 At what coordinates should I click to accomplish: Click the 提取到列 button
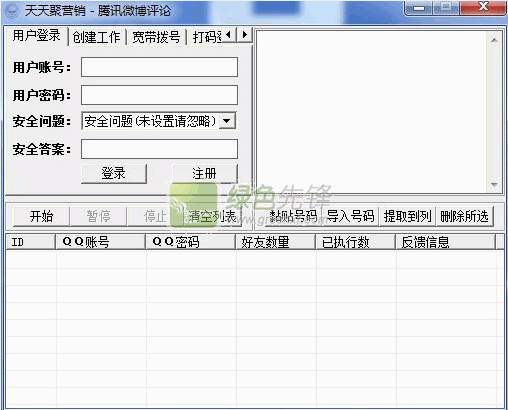(x=407, y=216)
